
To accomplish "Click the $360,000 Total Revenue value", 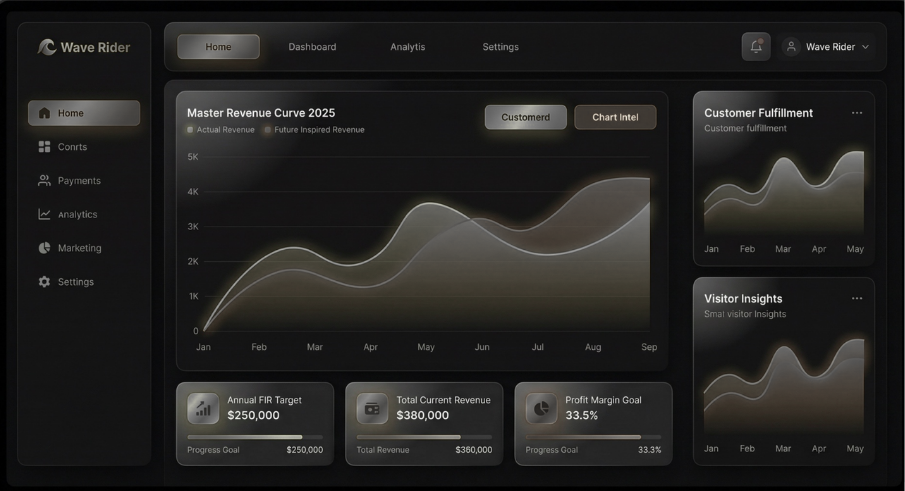I will pyautogui.click(x=474, y=450).
